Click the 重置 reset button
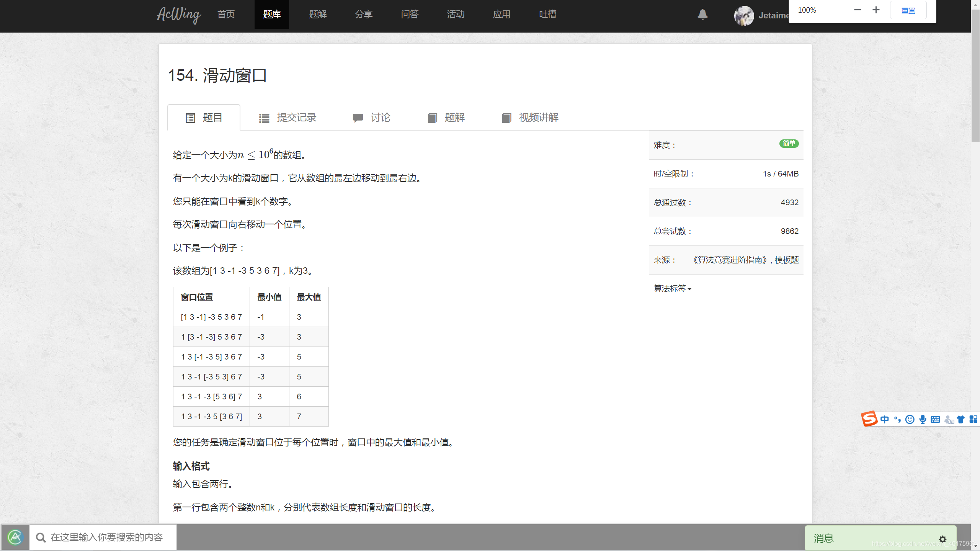The image size is (980, 551). (908, 10)
